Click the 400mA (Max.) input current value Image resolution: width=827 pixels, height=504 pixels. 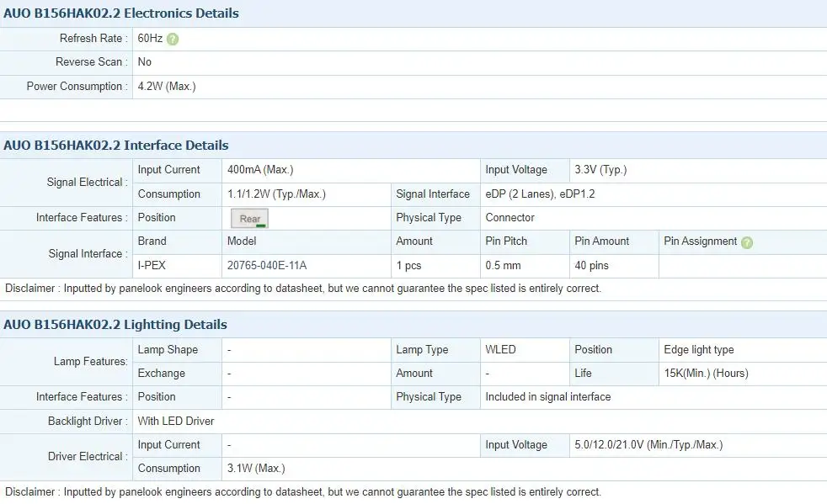(260, 170)
